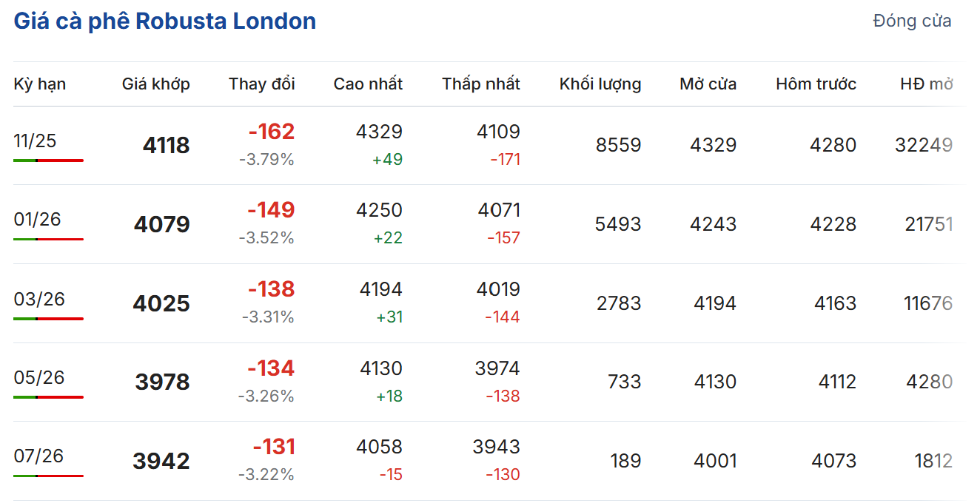Click the Giá cà phê Robusta London title
The image size is (980, 503).
click(165, 21)
